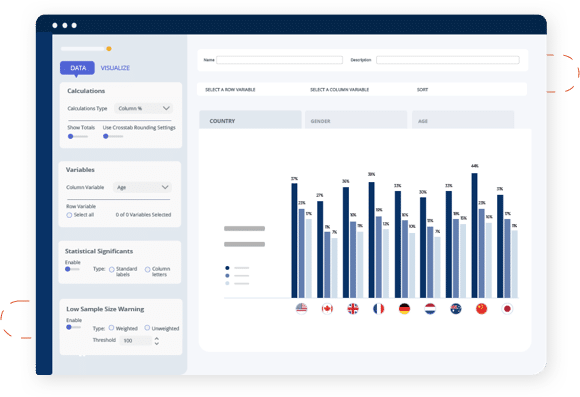This screenshot has width=580, height=397.
Task: Click the United States flag icon
Action: [x=301, y=308]
